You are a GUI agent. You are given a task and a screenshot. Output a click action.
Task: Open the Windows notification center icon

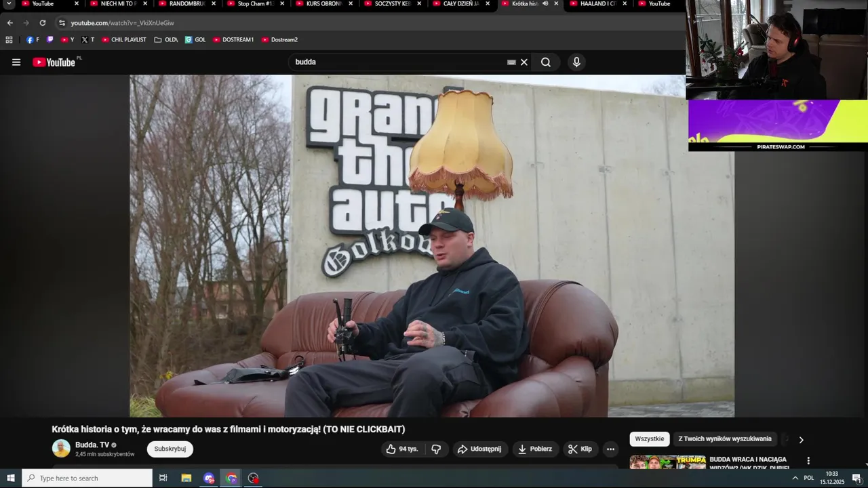pos(856,479)
